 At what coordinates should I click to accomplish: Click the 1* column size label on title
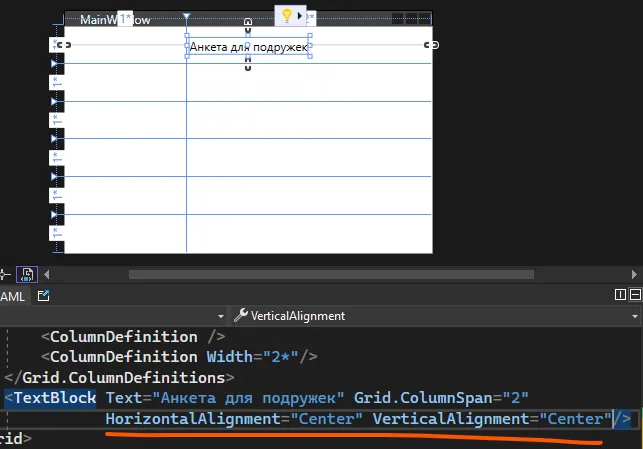tap(125, 19)
